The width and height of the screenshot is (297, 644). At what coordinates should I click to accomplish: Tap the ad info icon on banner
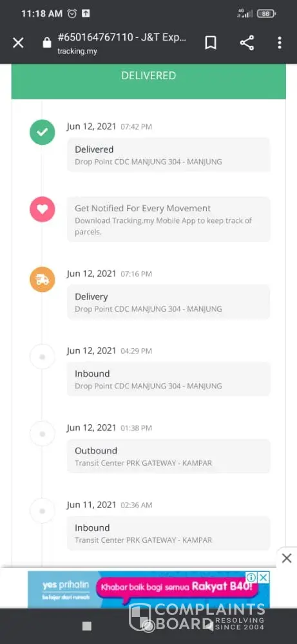coord(251,578)
